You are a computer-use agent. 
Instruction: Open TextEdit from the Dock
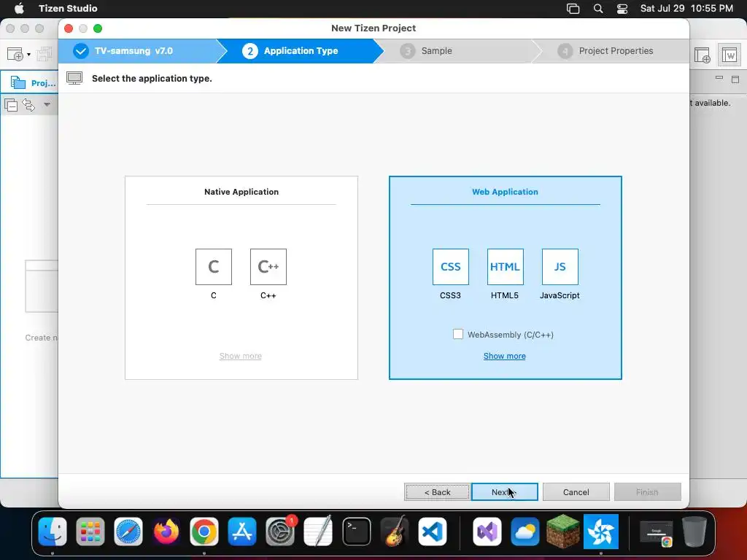(x=318, y=532)
